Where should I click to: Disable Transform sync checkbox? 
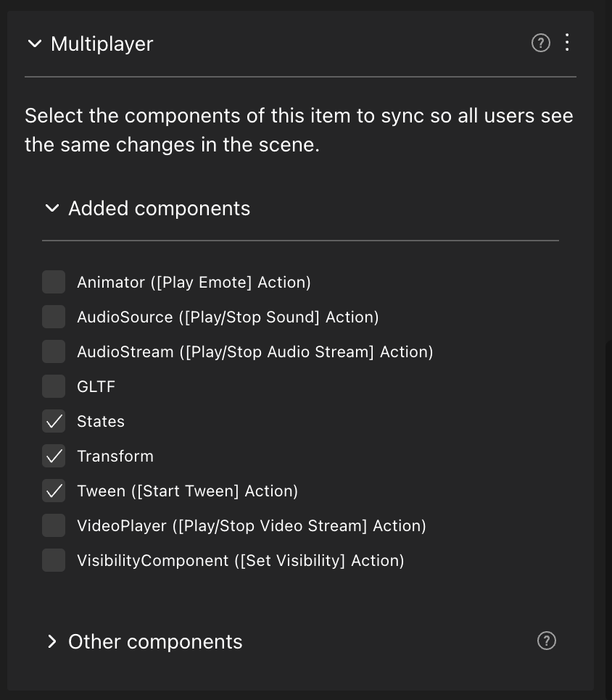tap(54, 456)
